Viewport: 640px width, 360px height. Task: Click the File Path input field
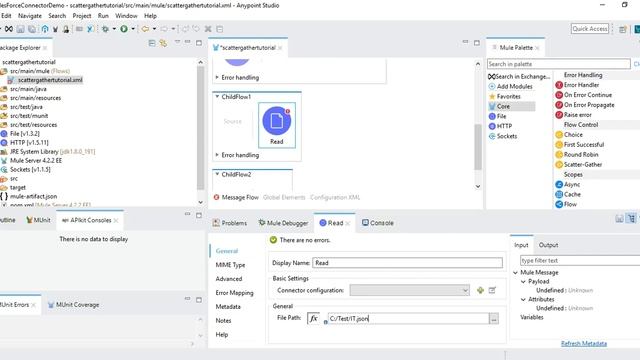click(x=408, y=318)
